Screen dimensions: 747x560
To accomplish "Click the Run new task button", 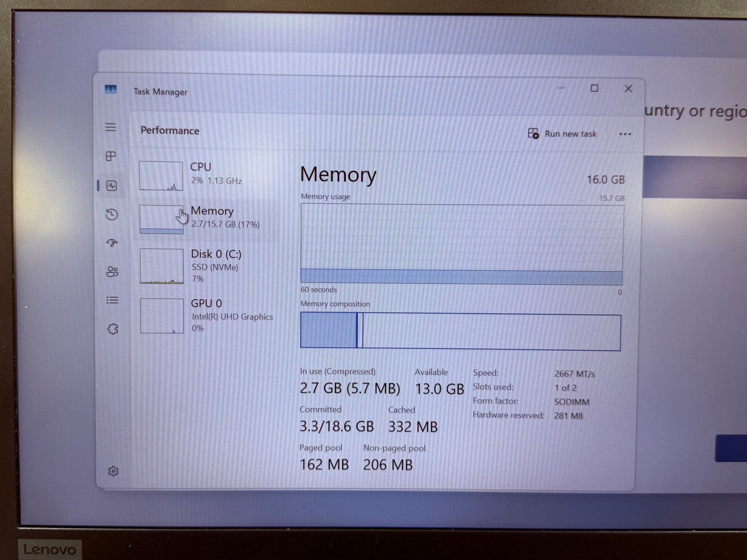I will click(563, 133).
